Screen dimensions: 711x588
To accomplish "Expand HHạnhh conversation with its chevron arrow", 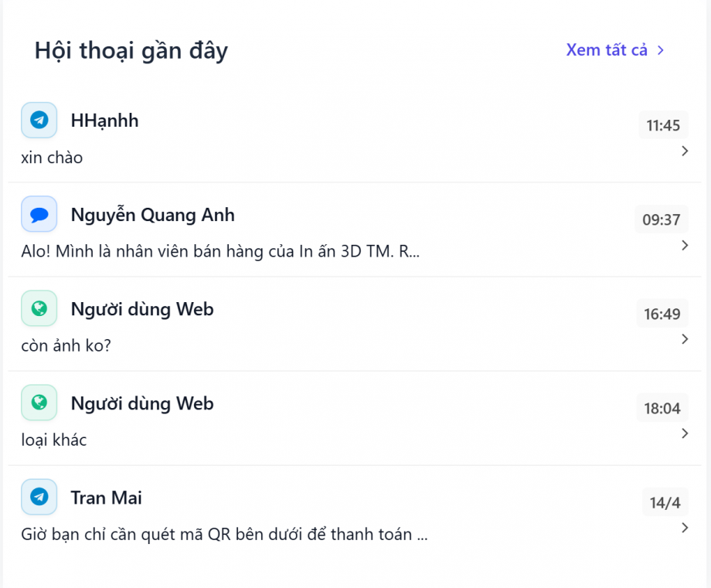I will tap(685, 151).
